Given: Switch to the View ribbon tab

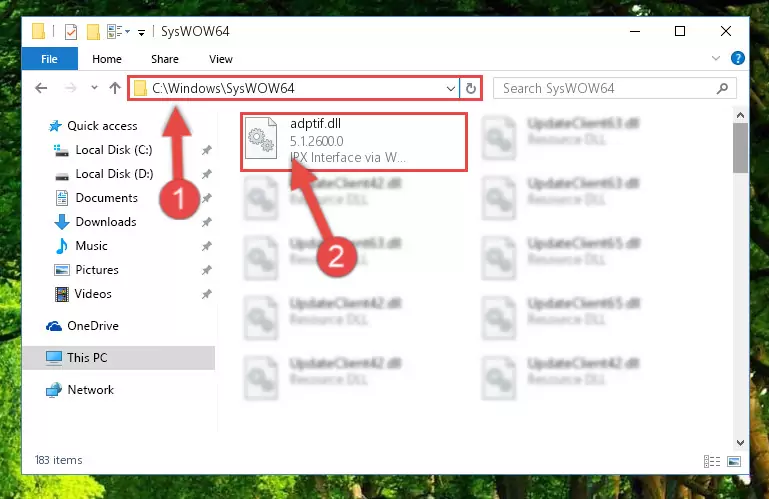Looking at the screenshot, I should (220, 59).
